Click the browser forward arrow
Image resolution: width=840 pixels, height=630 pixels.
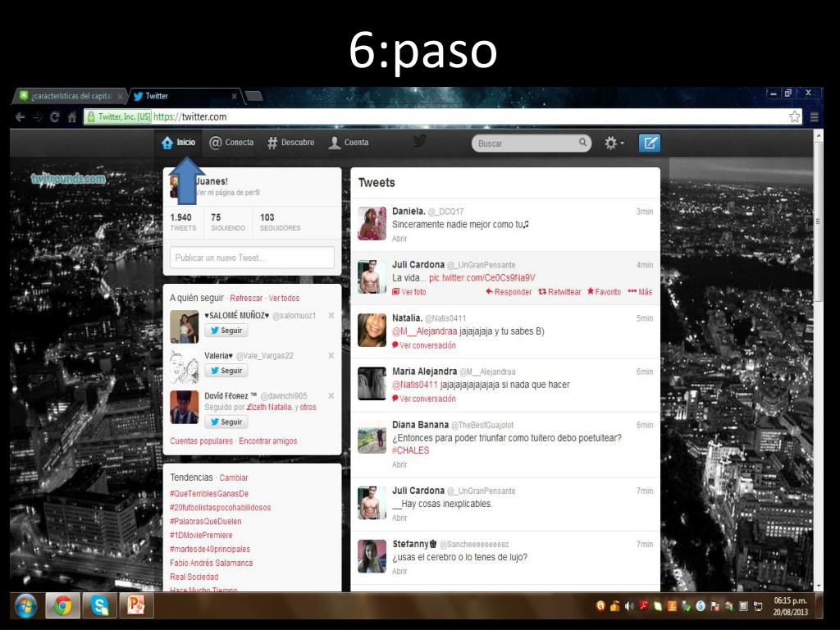tap(38, 116)
